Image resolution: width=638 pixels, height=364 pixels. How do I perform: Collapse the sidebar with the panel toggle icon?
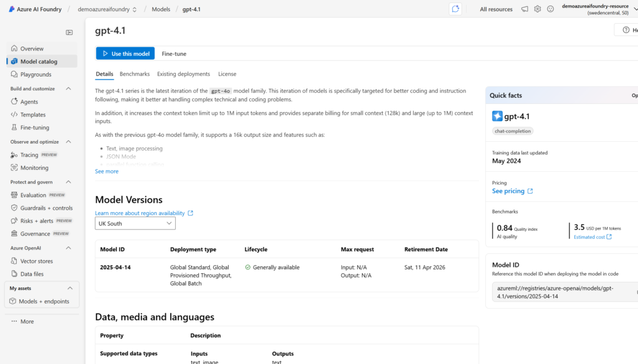coord(69,32)
